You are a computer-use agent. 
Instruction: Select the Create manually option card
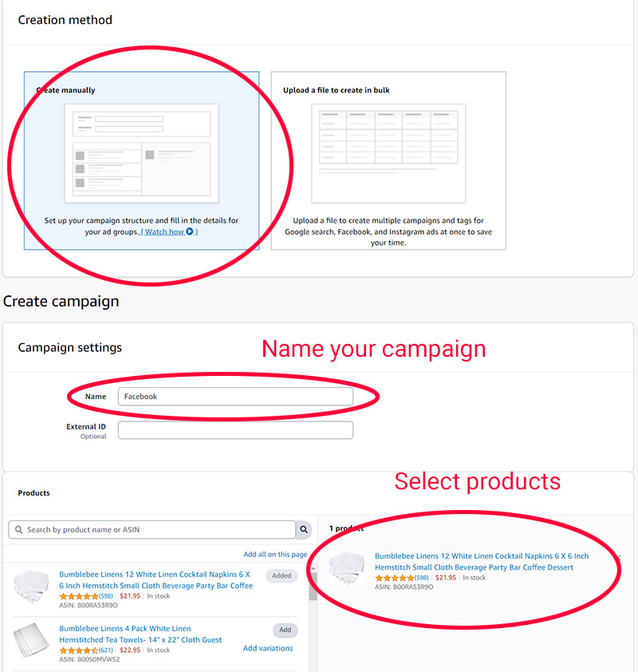pos(141,160)
